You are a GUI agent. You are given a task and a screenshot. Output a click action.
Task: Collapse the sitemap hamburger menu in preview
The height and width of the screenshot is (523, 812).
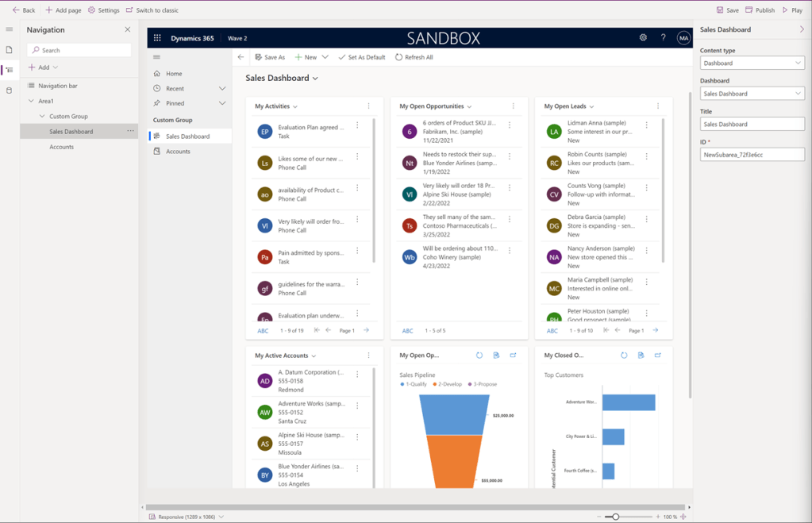pyautogui.click(x=156, y=57)
